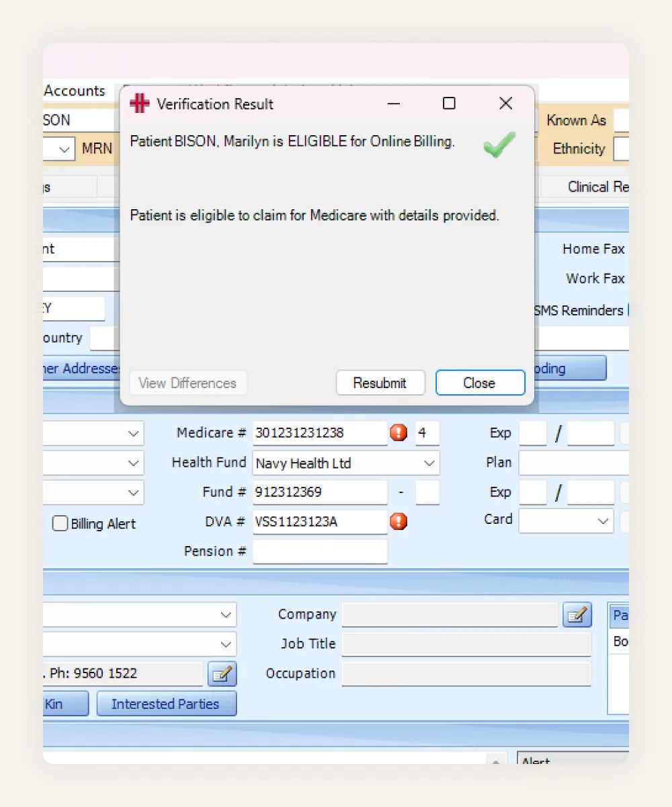Click the Fund # suffix box after dash

click(x=427, y=492)
